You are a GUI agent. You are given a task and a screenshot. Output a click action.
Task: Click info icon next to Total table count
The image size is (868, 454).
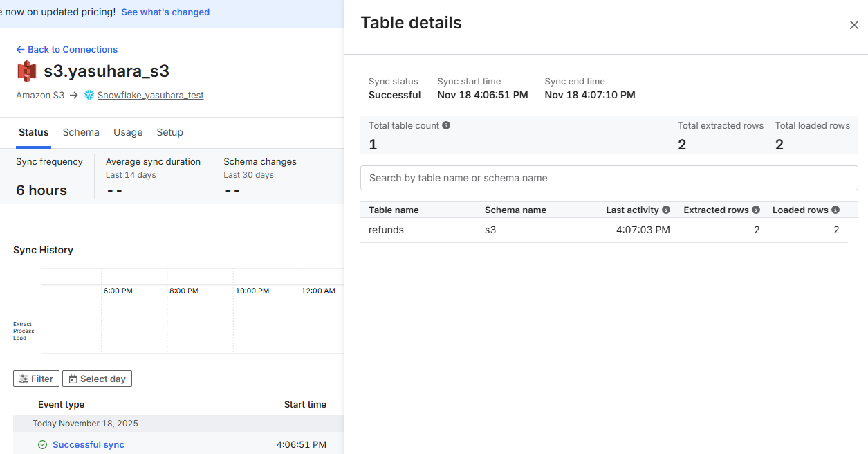click(x=446, y=125)
